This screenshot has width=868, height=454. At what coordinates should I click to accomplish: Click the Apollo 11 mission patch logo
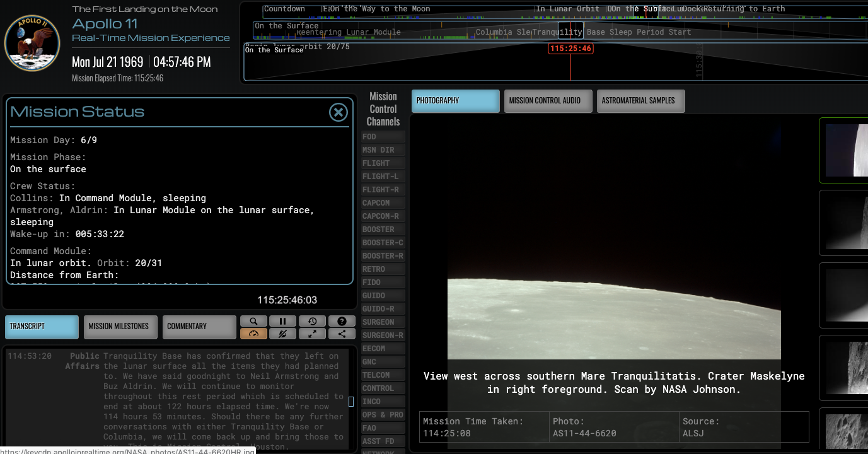[x=32, y=44]
